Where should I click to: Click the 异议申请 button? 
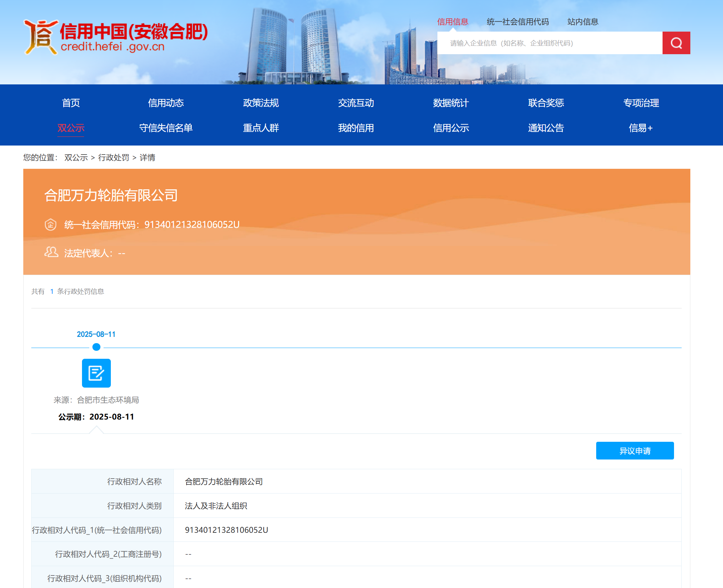tap(635, 450)
